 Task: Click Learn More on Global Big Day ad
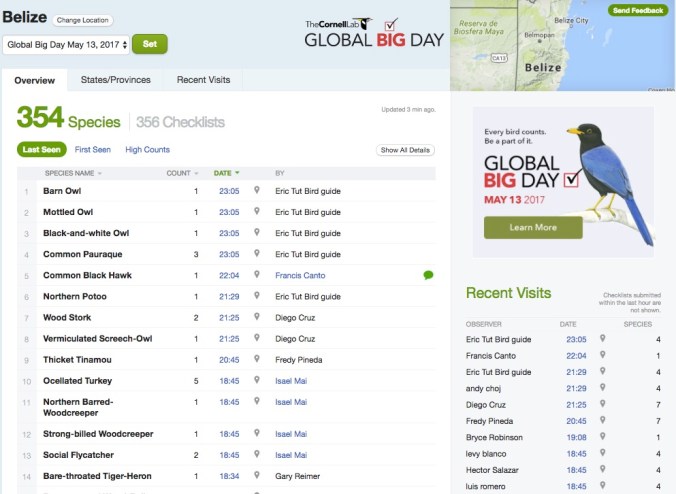(532, 227)
